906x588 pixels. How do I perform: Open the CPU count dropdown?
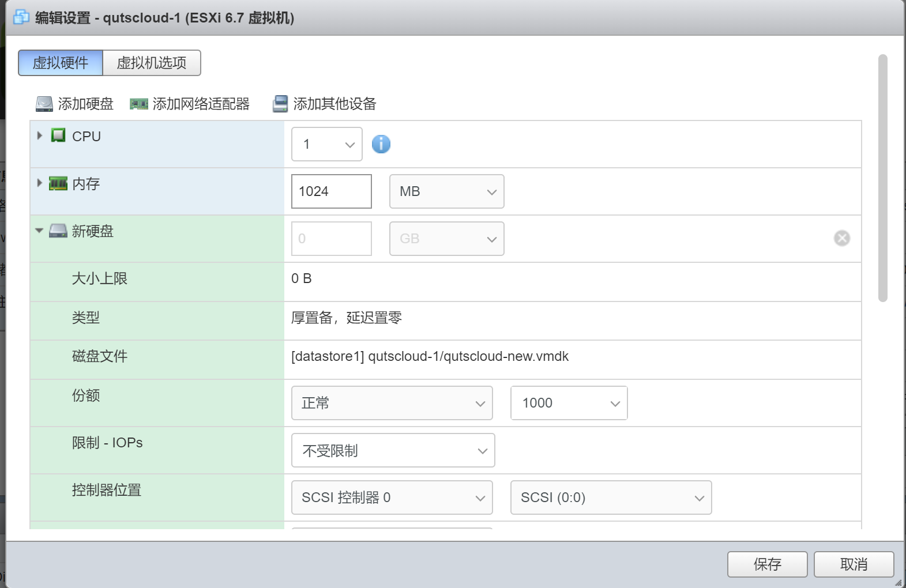(327, 144)
